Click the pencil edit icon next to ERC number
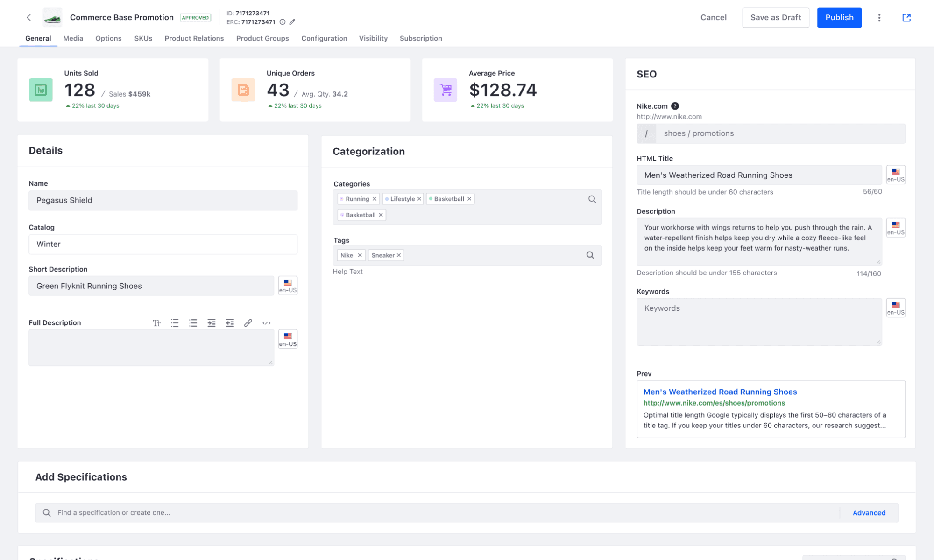Screen dimensions: 934x560 pyautogui.click(x=293, y=21)
